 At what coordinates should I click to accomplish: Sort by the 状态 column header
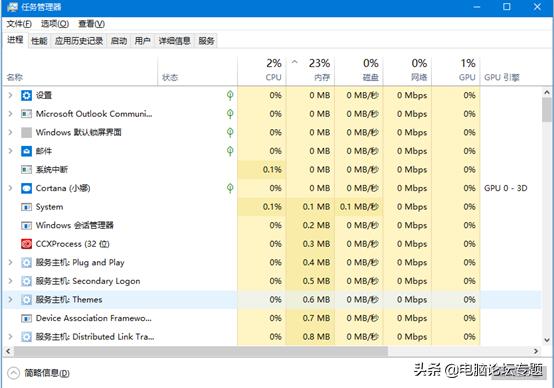[197, 72]
